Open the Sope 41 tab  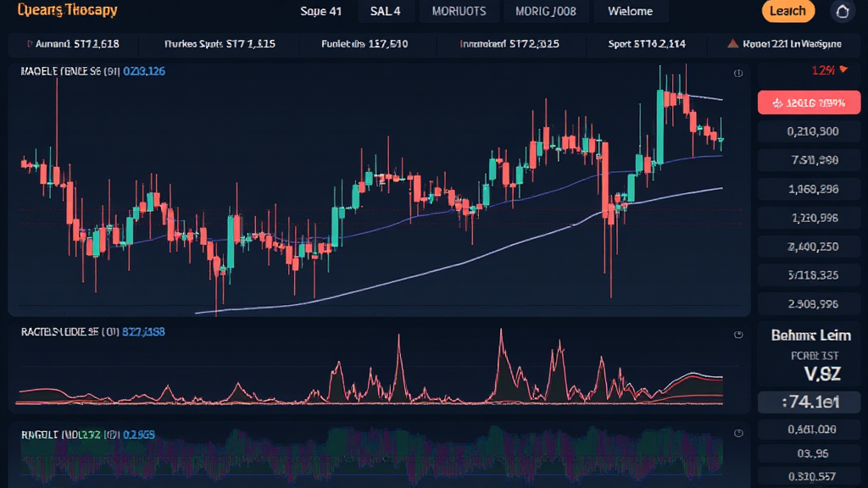click(321, 11)
